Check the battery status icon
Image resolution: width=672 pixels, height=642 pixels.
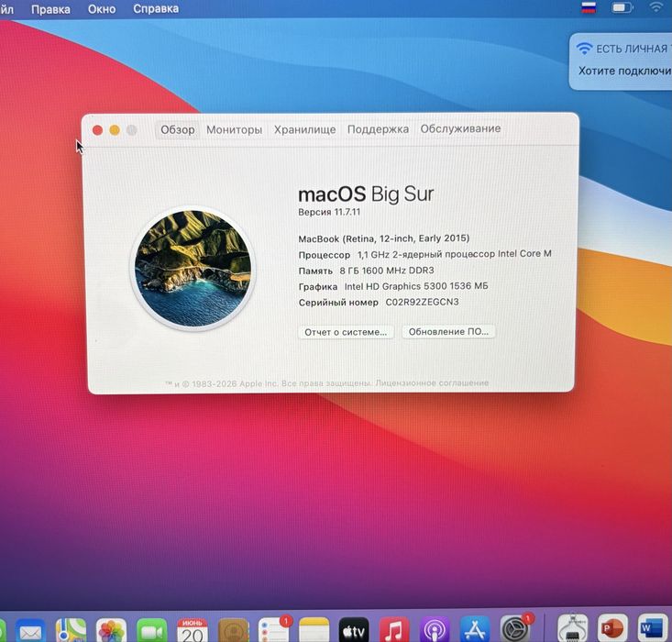pos(622,7)
